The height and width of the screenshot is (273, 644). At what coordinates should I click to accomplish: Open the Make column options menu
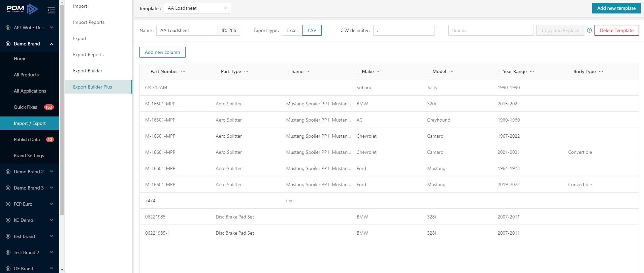click(x=379, y=71)
